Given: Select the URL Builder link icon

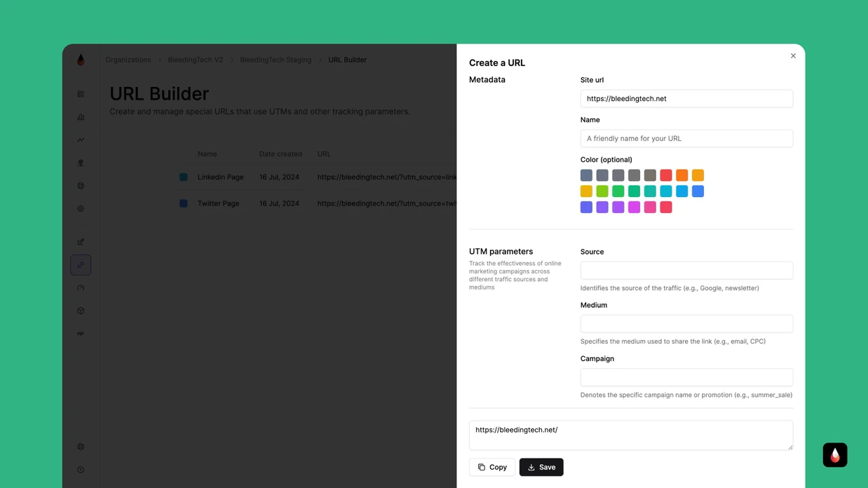Looking at the screenshot, I should point(81,264).
